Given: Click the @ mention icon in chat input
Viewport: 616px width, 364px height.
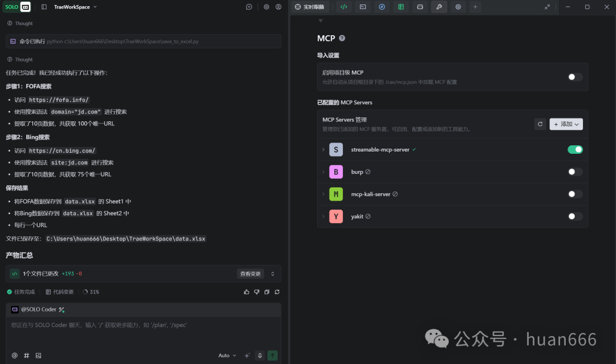Looking at the screenshot, I should (15, 355).
